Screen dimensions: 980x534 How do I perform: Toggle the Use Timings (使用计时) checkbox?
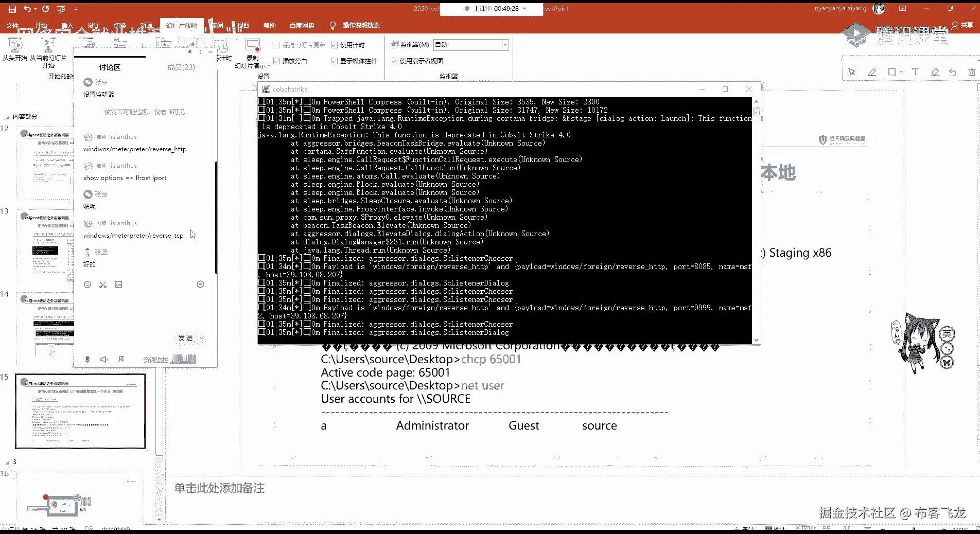(335, 45)
